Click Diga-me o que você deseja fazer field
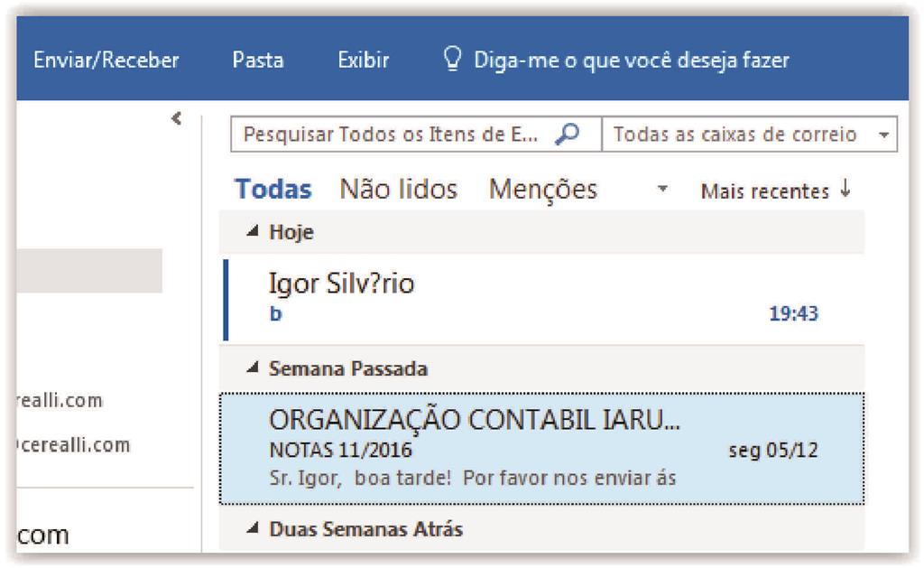Screen dimensions: 924x568 [x=631, y=61]
